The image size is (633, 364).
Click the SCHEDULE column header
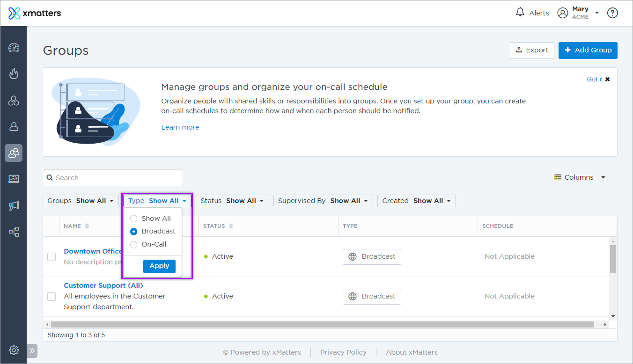pyautogui.click(x=498, y=226)
